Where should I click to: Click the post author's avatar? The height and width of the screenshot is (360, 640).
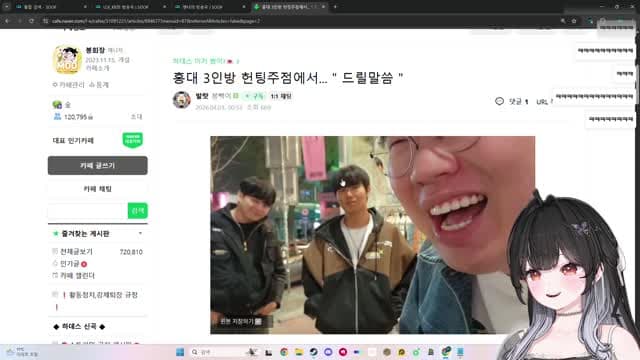pos(182,100)
